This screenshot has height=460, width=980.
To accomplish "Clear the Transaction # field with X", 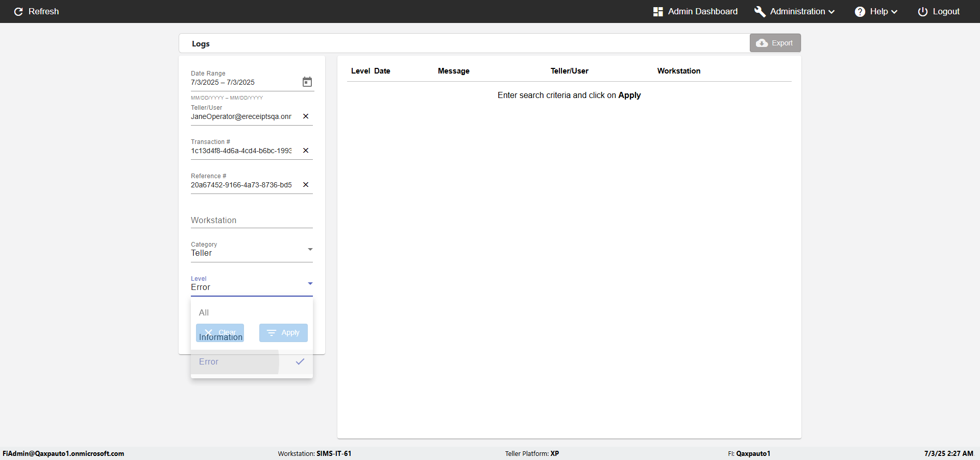I will [306, 151].
